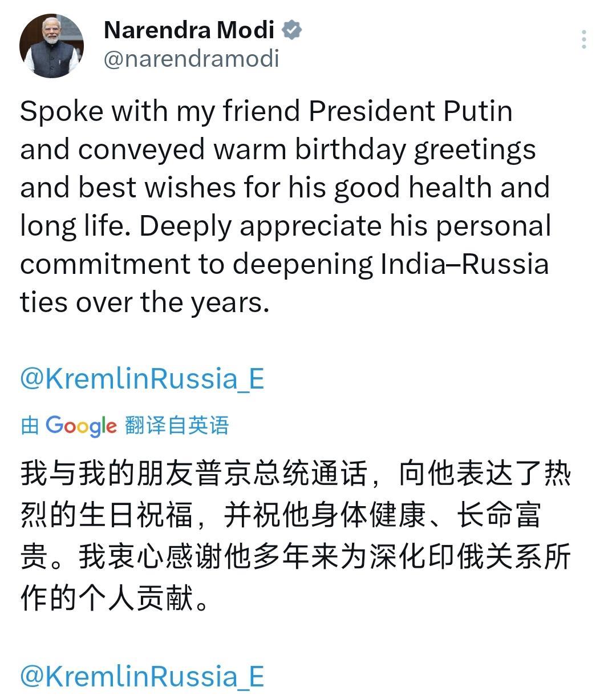This screenshot has width=616, height=699.
Task: Click the Google logo in translation attribution
Action: [81, 426]
